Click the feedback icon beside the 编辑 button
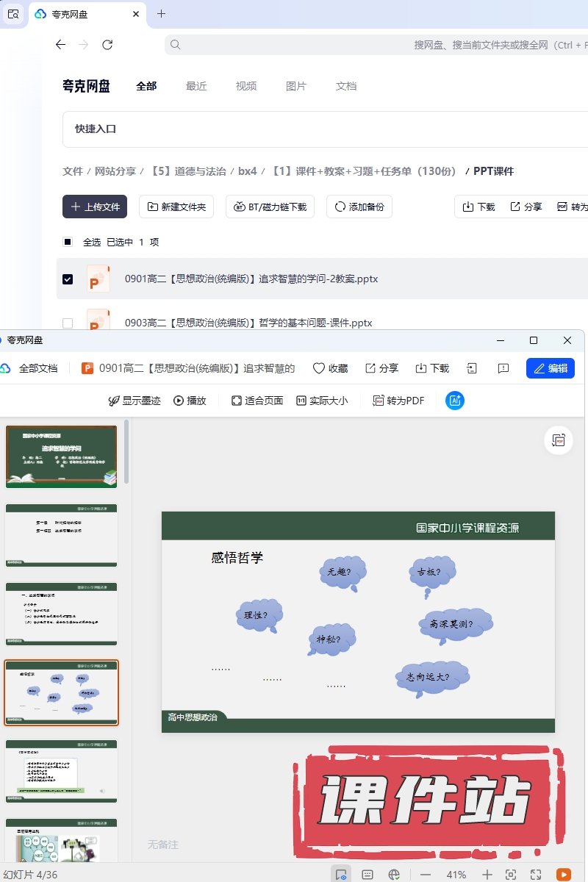The width and height of the screenshot is (588, 882). coord(503,368)
